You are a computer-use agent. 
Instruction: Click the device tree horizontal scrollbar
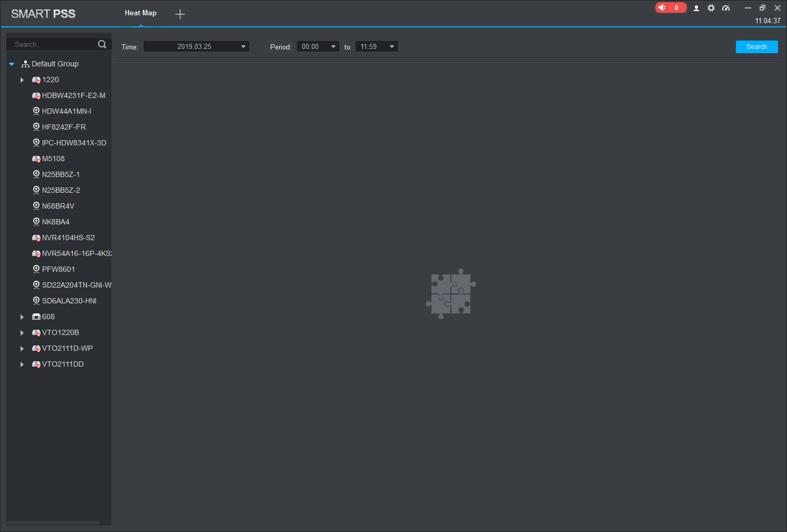[x=53, y=523]
